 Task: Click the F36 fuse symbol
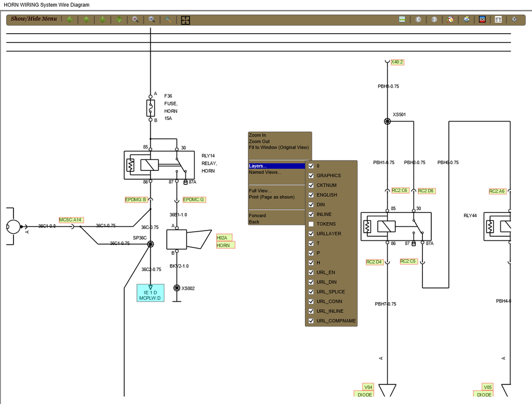click(150, 108)
